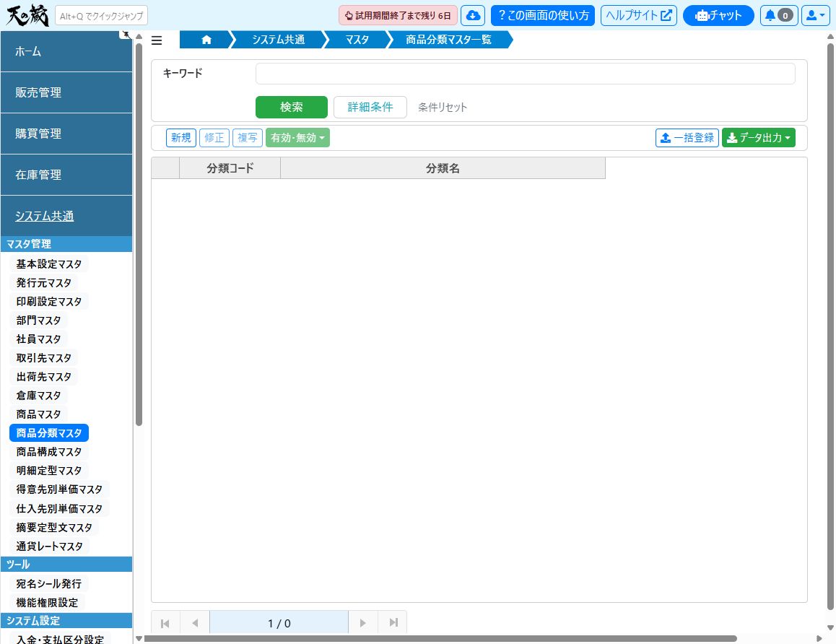The width and height of the screenshot is (836, 644).
Task: Go to previous page in pager
Action: pos(195,622)
